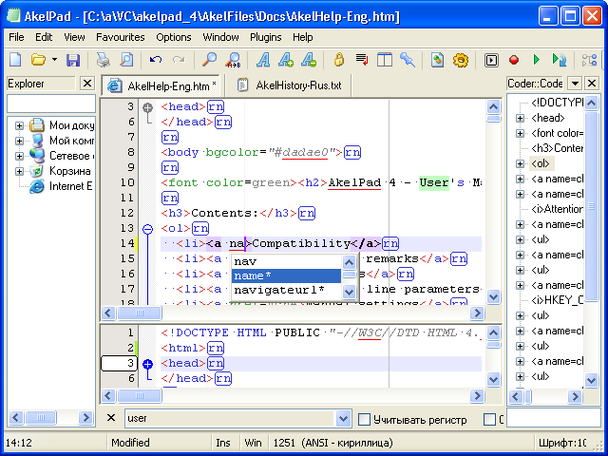
Task: Expand the Мои документы tree node
Action: [x=19, y=126]
